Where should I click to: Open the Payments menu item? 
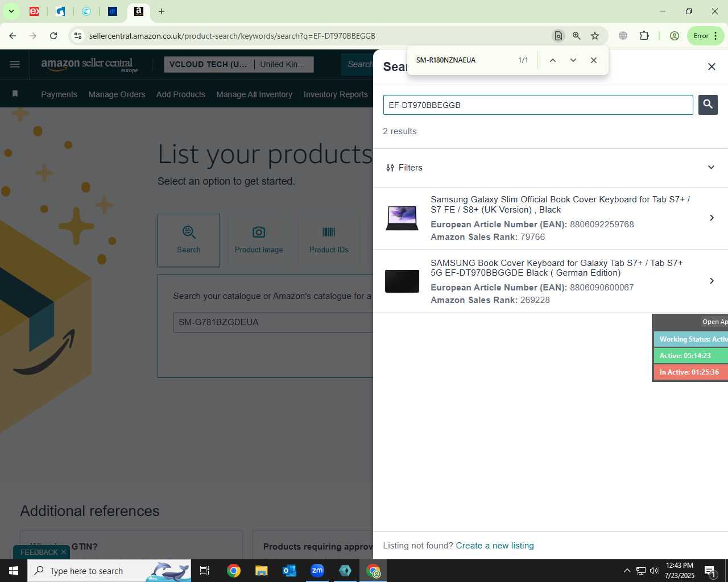[x=59, y=94]
